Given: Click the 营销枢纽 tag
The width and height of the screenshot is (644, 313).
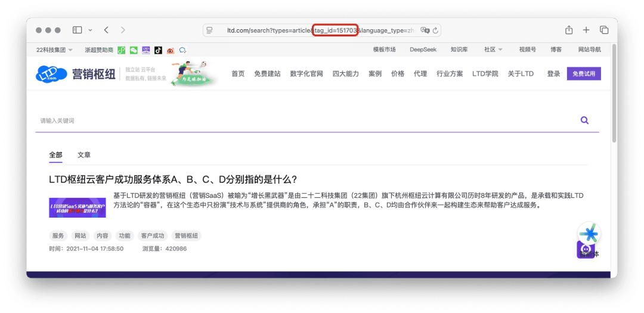Looking at the screenshot, I should coord(187,235).
